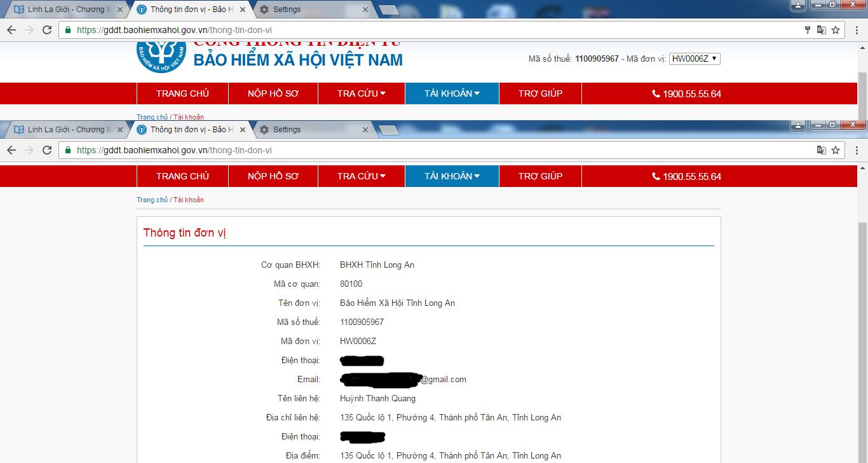Open TRỢ GIÚP in the lower window menu

(540, 176)
